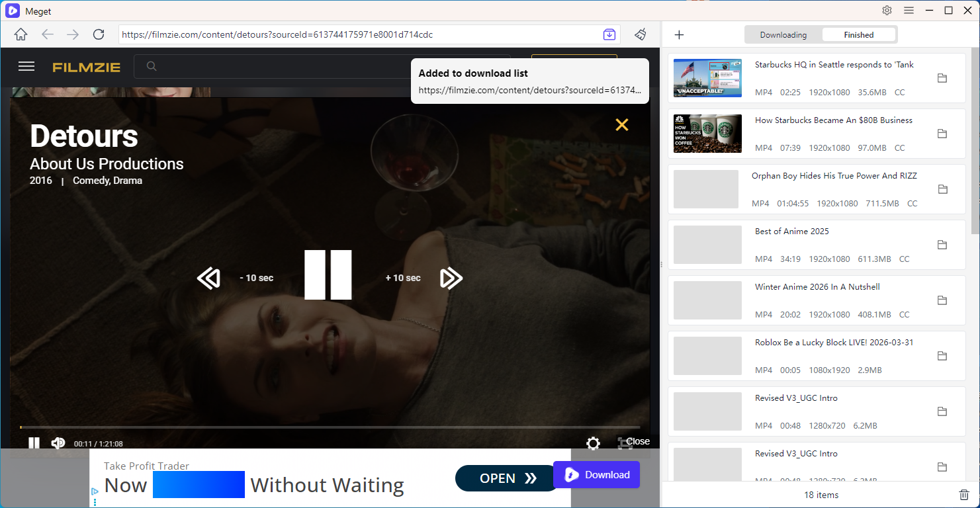Screen dimensions: 980x508
Task: Skip forward 10 seconds
Action: pos(451,278)
